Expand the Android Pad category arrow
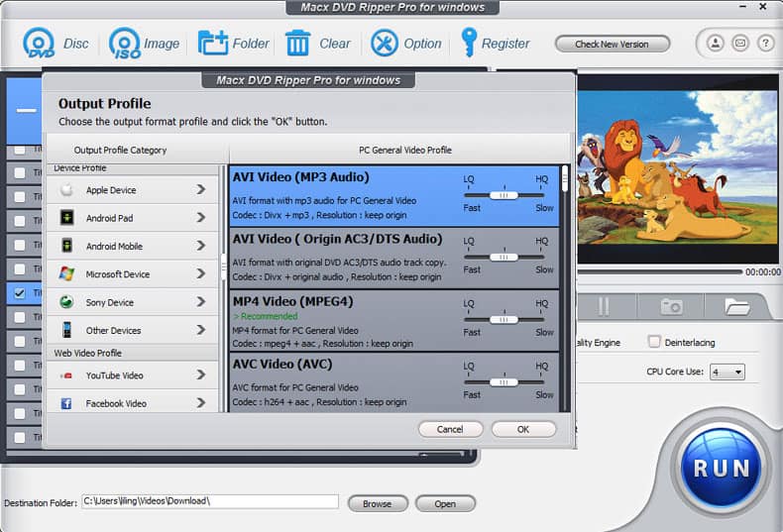 [x=201, y=218]
